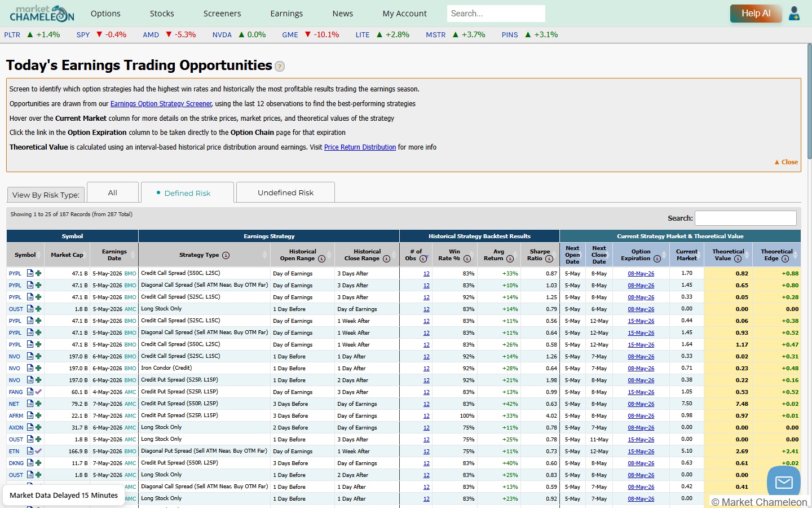The image size is (812, 508).
Task: Select the Undefined Risk tab
Action: (x=285, y=192)
